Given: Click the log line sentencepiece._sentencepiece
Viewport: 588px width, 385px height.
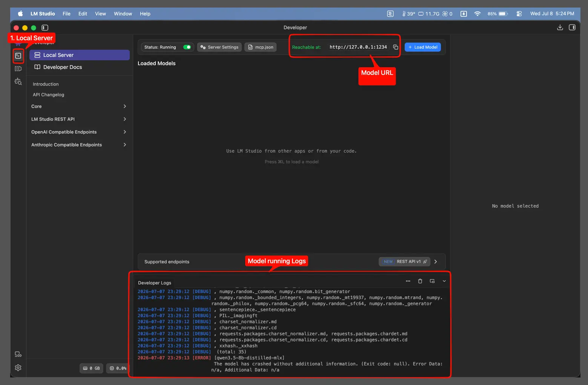Looking at the screenshot, I should [x=216, y=310].
